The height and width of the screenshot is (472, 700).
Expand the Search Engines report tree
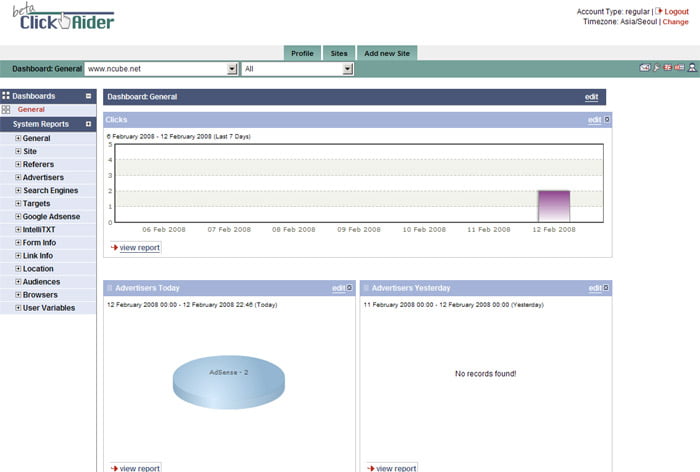pos(18,191)
